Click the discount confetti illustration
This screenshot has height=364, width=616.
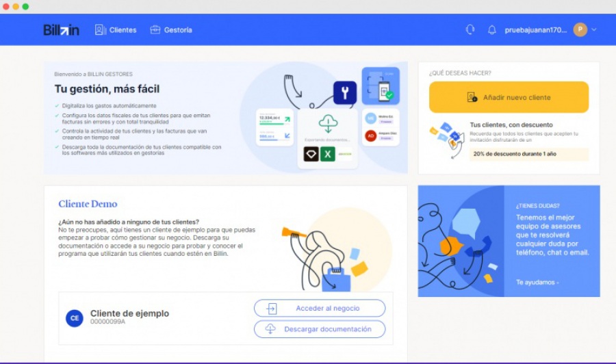(x=448, y=140)
